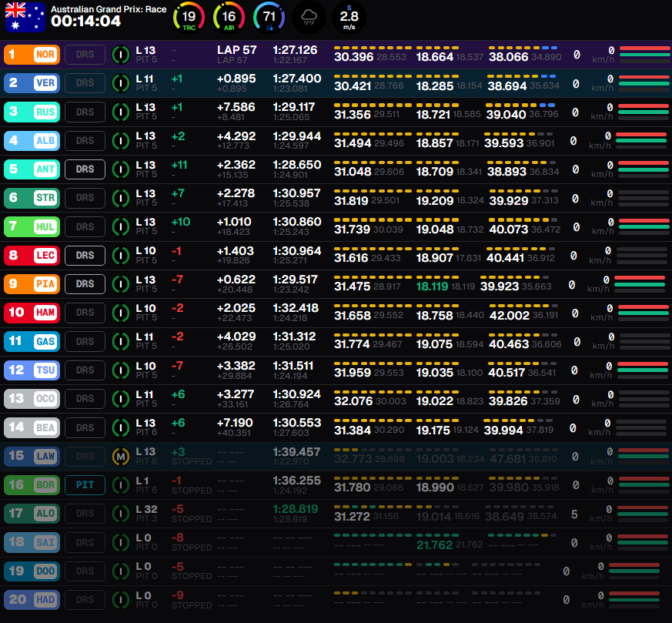672x623 pixels.
Task: Click VER intermediate tyre icon
Action: pos(120,83)
